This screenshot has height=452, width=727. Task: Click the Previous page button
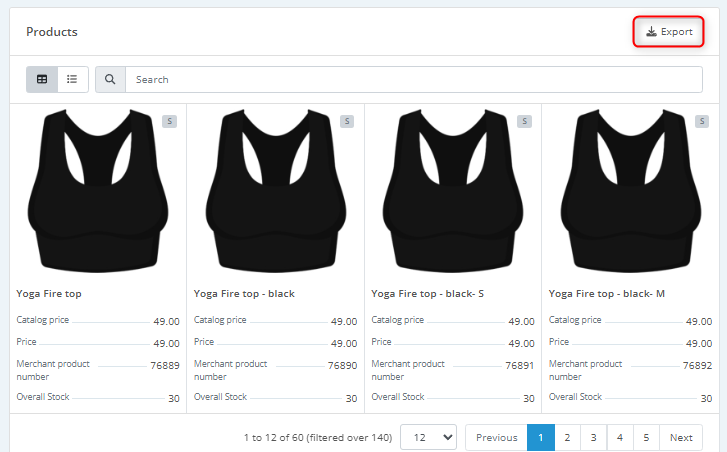[496, 438]
